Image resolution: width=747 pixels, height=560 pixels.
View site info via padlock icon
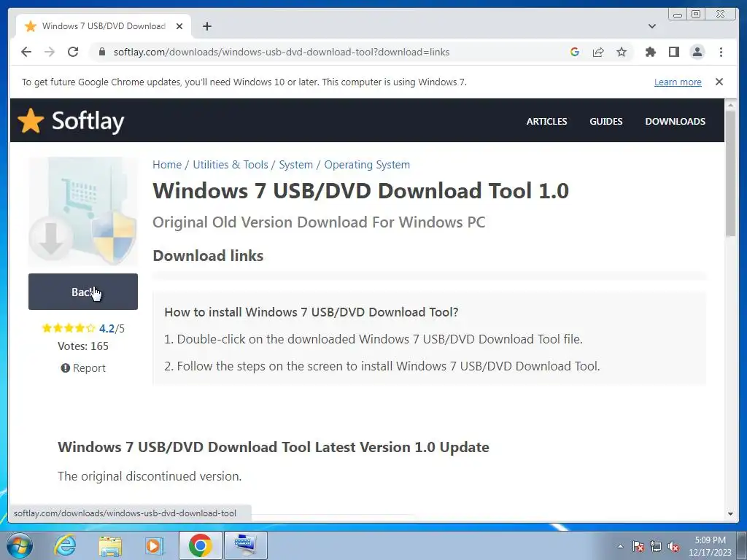point(101,52)
